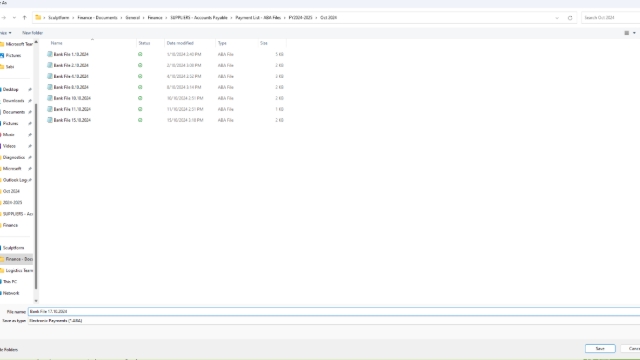The width and height of the screenshot is (640, 360).
Task: Click the green sync status icon for Bank File 1.10.2024
Action: (x=140, y=54)
